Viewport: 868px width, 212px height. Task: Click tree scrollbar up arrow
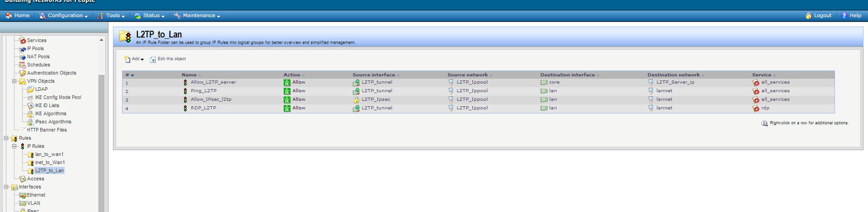click(x=101, y=40)
